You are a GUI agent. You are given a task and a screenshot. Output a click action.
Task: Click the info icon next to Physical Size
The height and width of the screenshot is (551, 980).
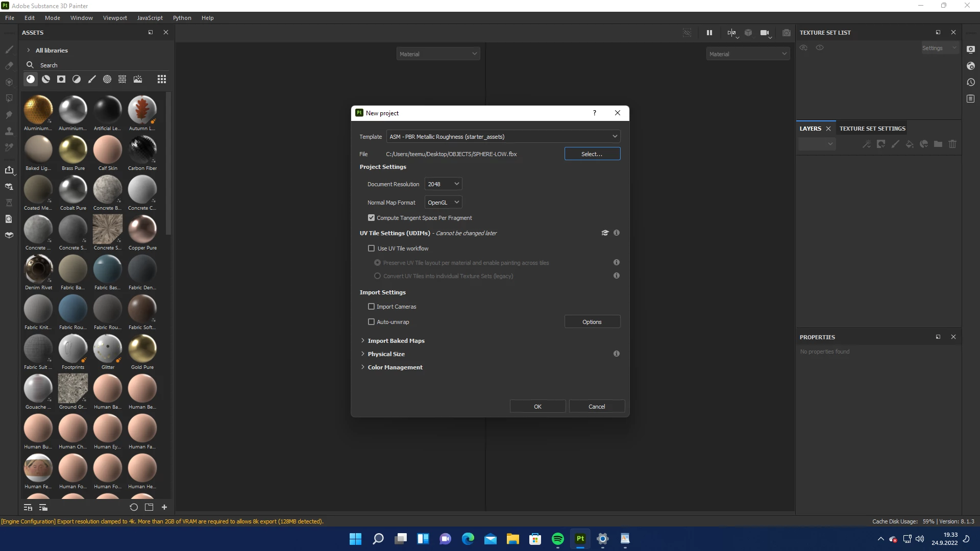point(617,354)
